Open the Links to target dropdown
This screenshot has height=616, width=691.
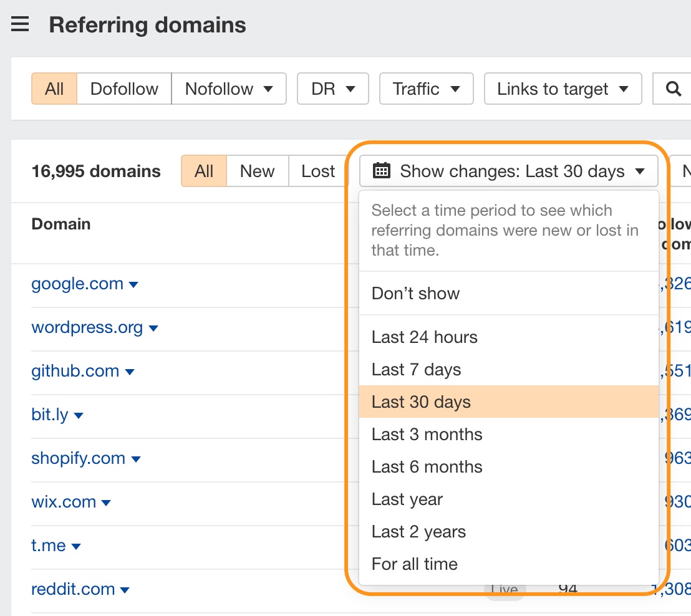click(563, 89)
